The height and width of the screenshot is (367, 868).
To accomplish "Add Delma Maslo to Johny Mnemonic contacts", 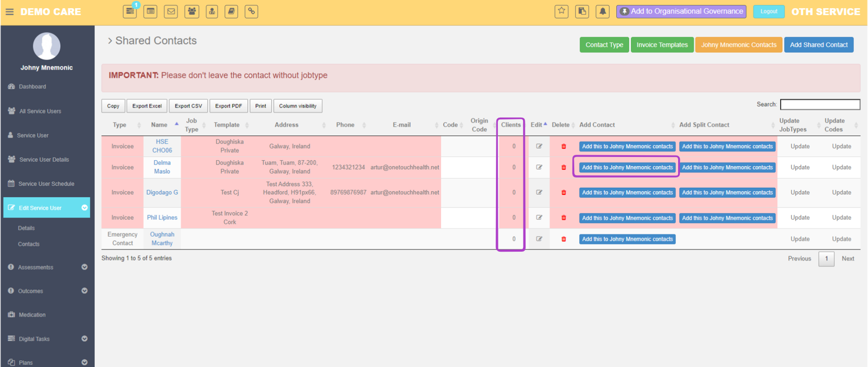I will [627, 167].
